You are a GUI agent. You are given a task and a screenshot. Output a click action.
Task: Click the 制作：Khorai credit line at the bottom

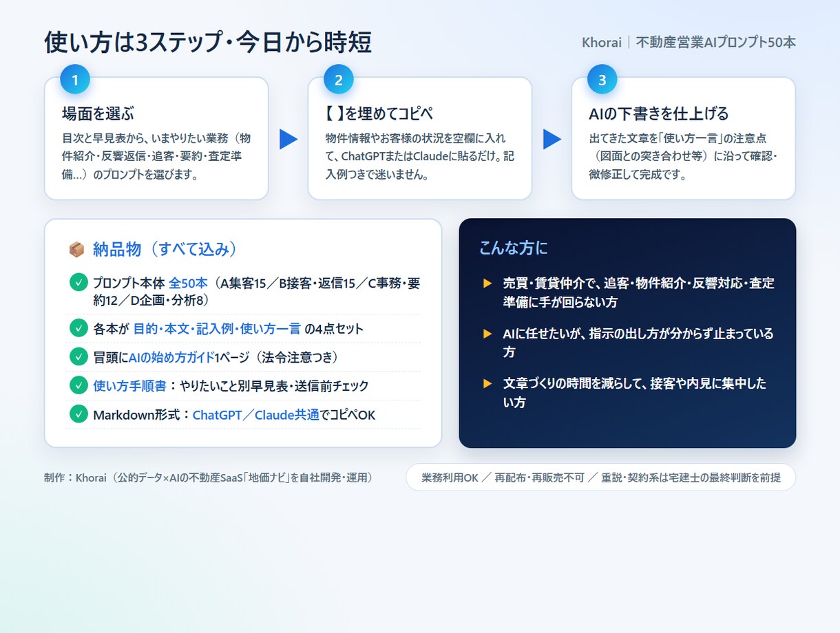[209, 477]
